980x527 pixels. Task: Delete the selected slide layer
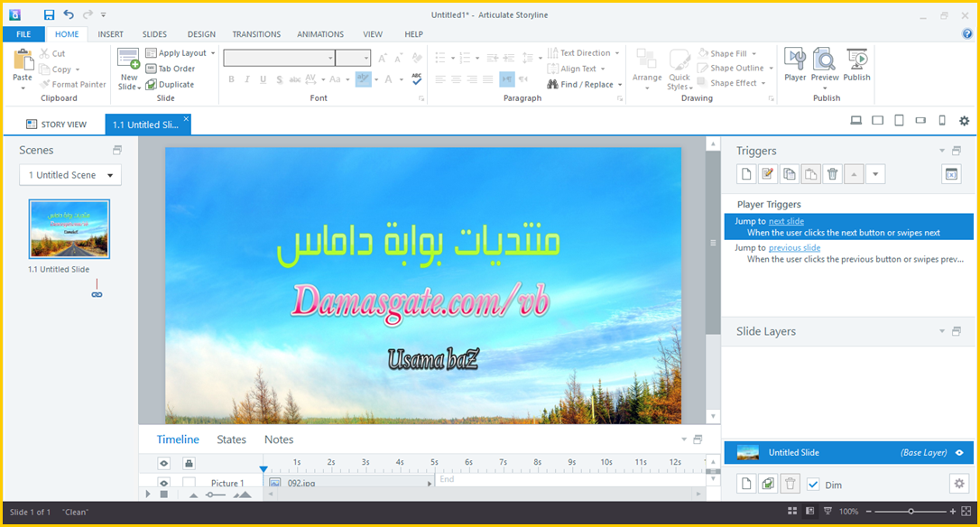point(790,484)
